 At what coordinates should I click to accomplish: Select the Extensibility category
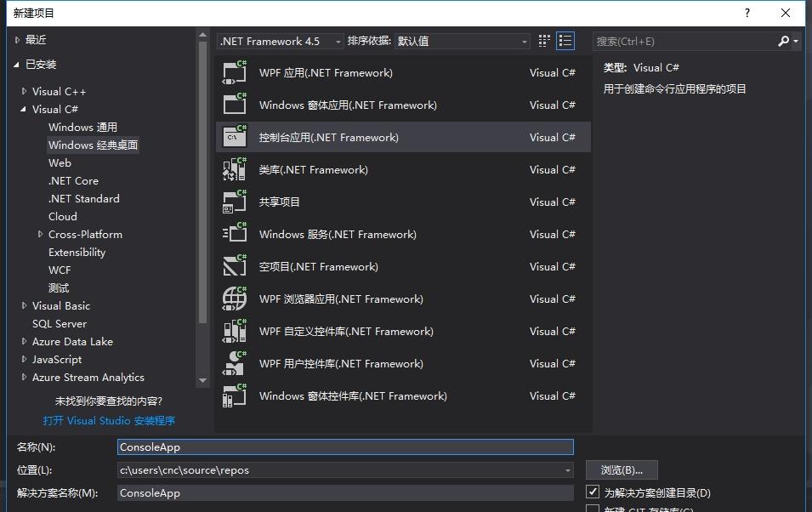(x=77, y=253)
